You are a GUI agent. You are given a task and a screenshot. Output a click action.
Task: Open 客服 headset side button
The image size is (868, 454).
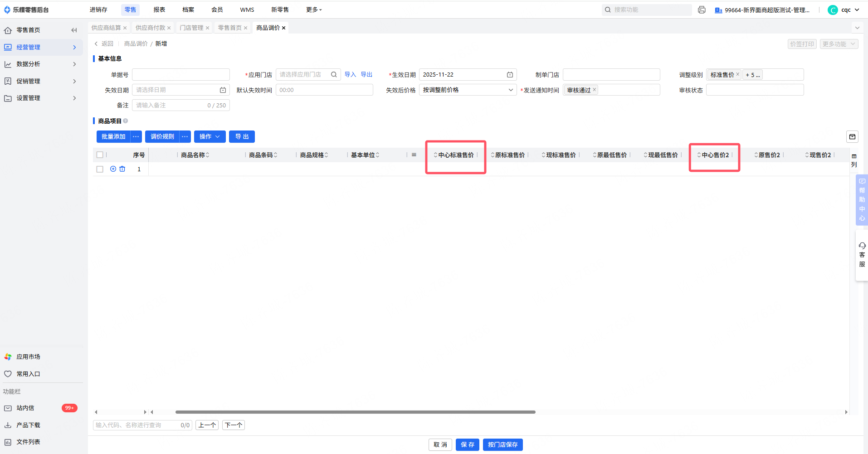862,255
